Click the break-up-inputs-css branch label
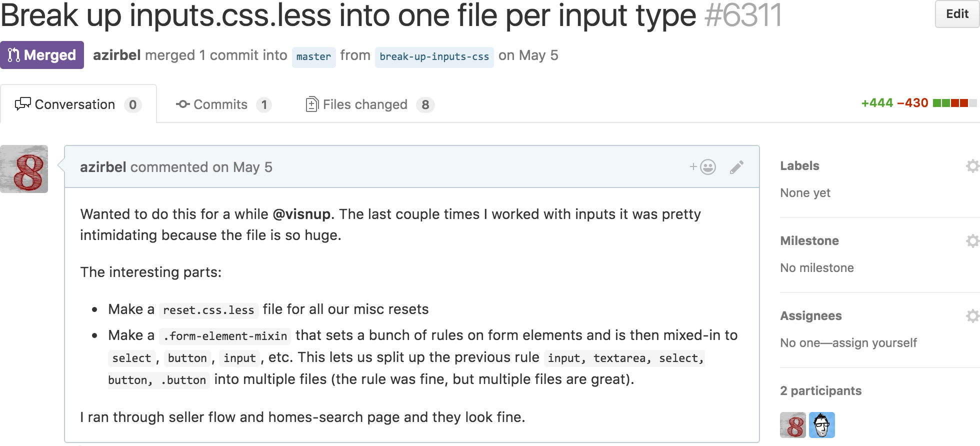Image resolution: width=980 pixels, height=446 pixels. [434, 56]
